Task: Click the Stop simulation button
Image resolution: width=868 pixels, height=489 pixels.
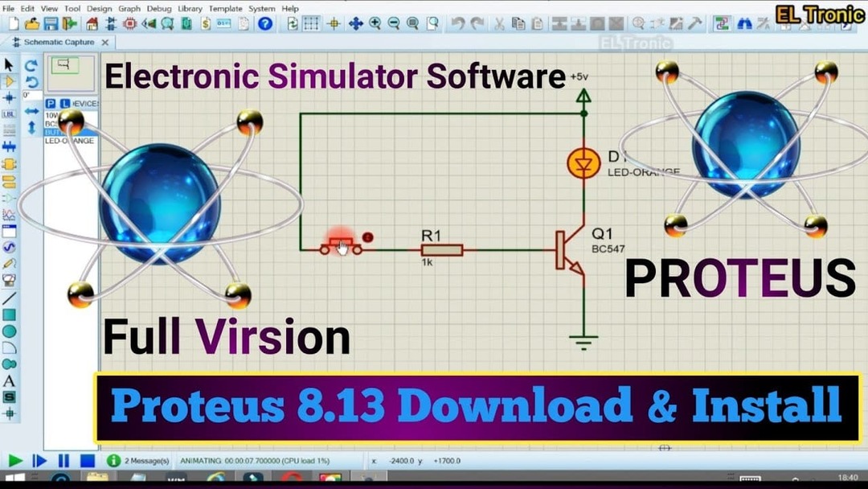Action: (88, 461)
